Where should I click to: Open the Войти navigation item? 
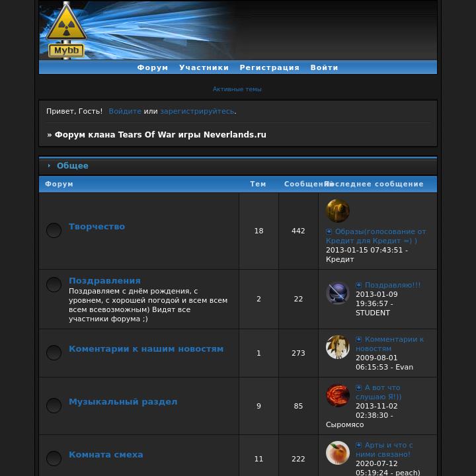coord(324,67)
